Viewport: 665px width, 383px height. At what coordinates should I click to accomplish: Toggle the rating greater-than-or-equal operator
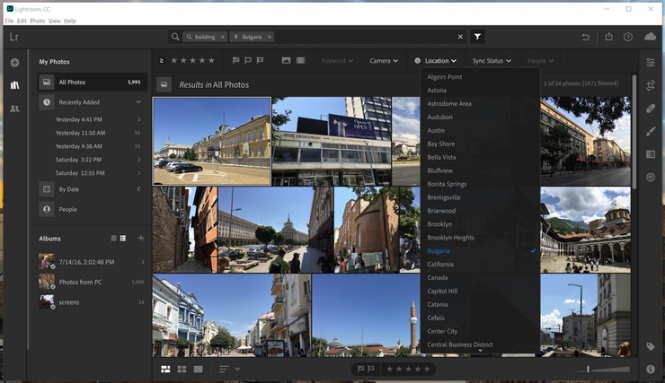point(161,61)
